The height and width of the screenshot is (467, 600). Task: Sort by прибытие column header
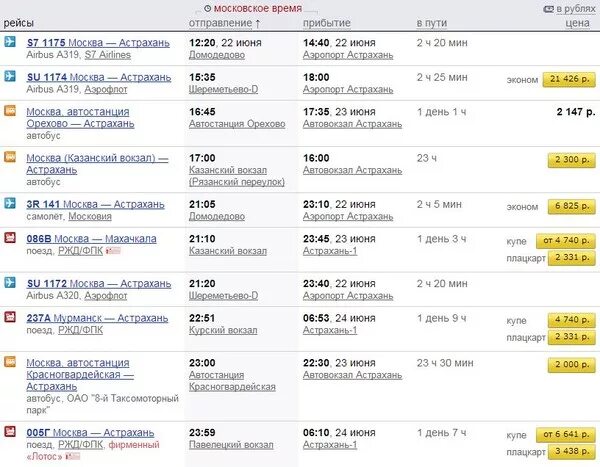(x=327, y=23)
